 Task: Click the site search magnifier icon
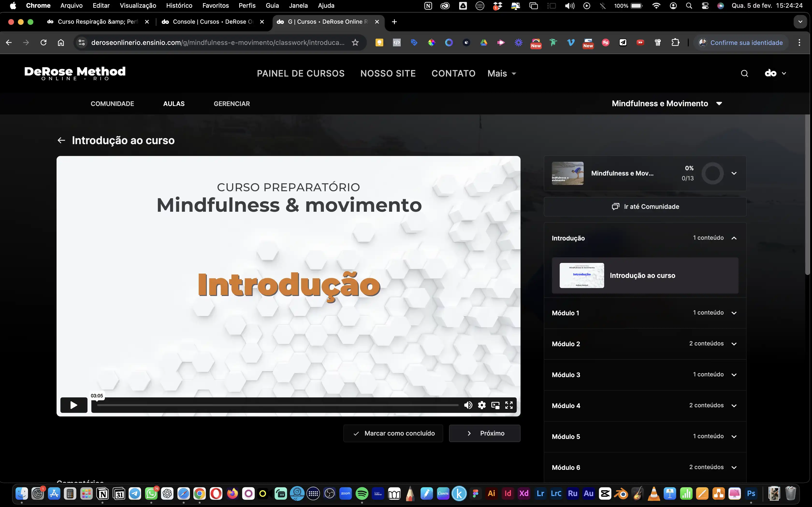click(744, 73)
